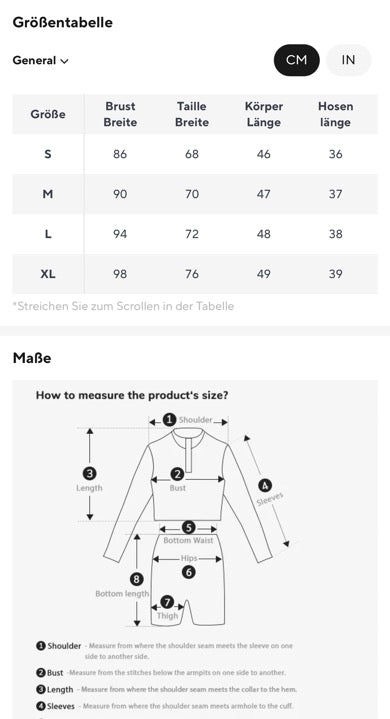
Task: Click the Bust marker number 2 in the diagram
Action: coord(177,474)
